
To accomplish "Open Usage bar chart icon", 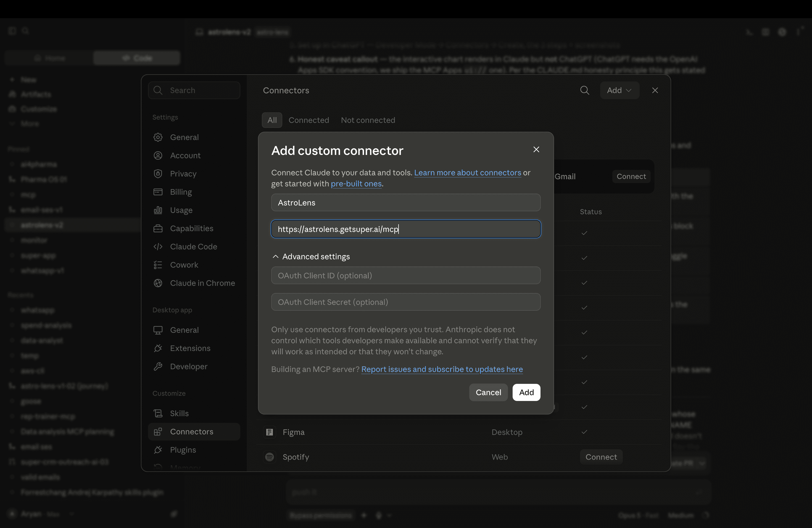I will pos(158,210).
